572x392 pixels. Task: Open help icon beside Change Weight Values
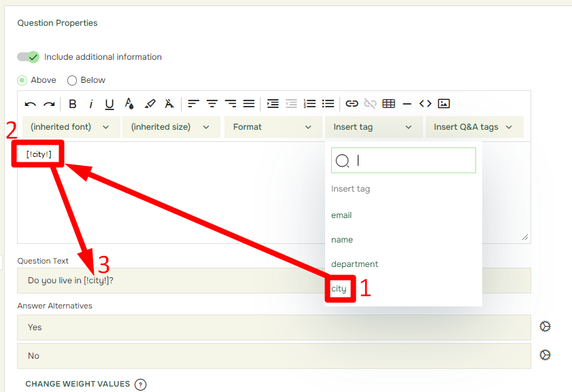click(140, 385)
